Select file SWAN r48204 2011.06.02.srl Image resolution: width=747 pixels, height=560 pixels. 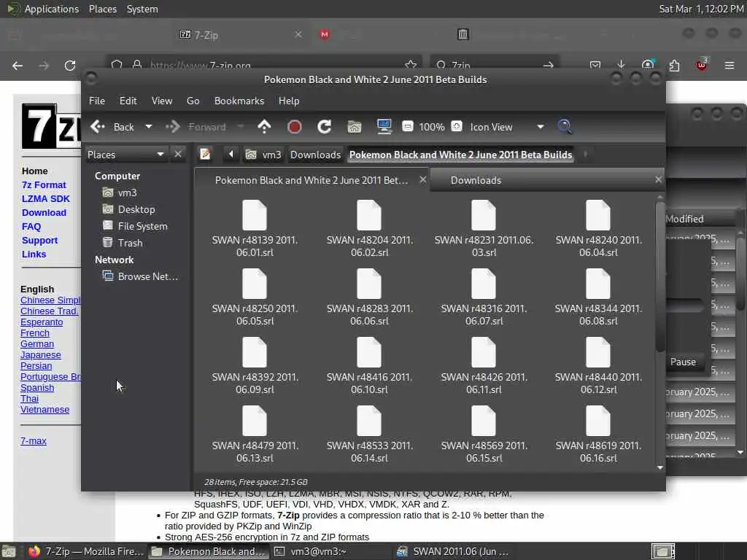pos(369,228)
